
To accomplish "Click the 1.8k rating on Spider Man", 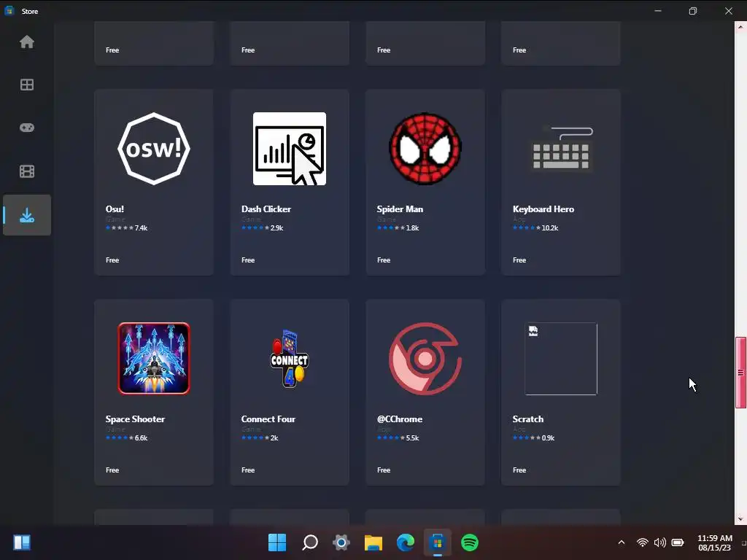I will pos(413,228).
